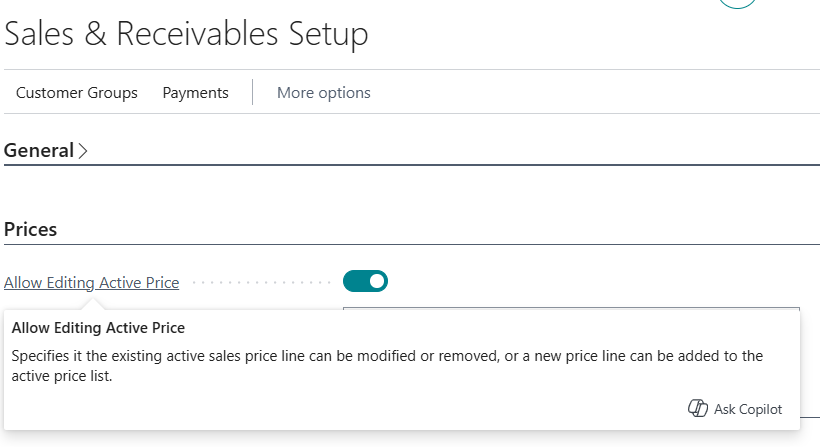Open the Payments menu

196,93
